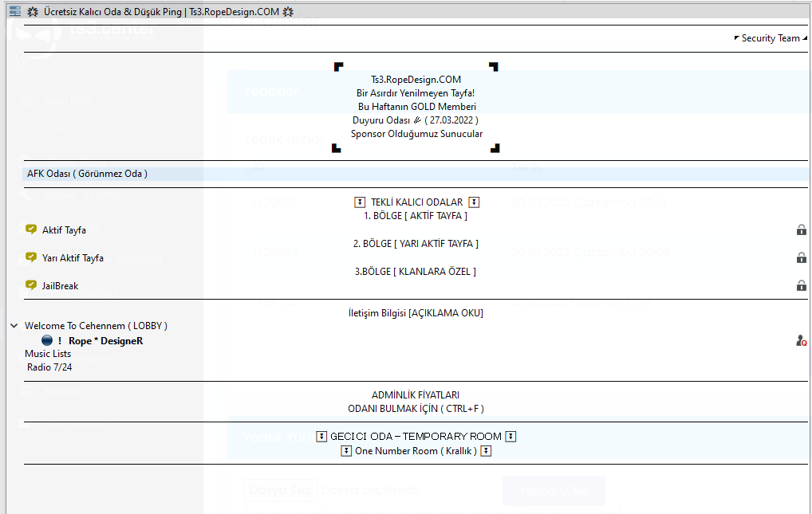Viewport: 812px width, 514px height.
Task: Select the server name Ts3.RopeDesign.COM header
Action: tap(160, 11)
